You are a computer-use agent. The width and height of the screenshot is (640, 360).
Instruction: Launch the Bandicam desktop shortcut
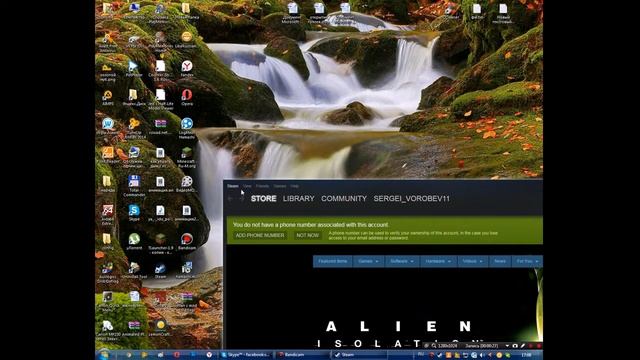pyautogui.click(x=187, y=241)
